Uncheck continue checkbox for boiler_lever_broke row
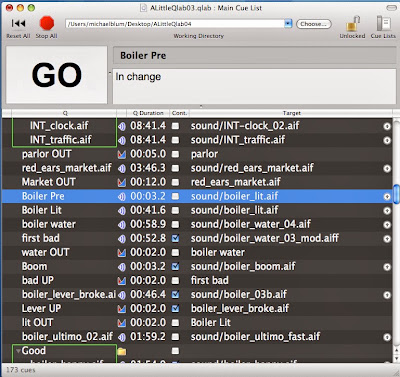400x377 pixels. coord(175,295)
